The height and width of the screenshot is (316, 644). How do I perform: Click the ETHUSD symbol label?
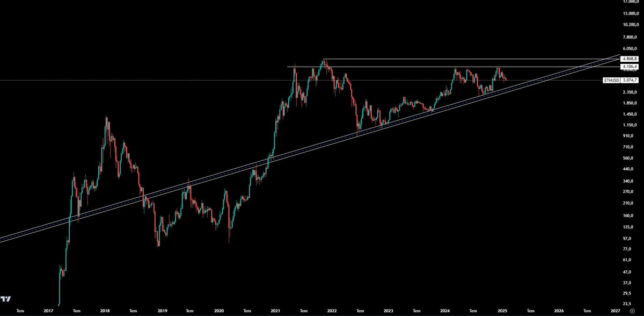click(x=611, y=80)
